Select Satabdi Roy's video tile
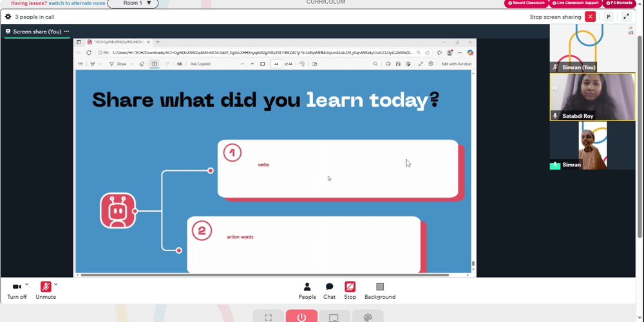 click(592, 97)
